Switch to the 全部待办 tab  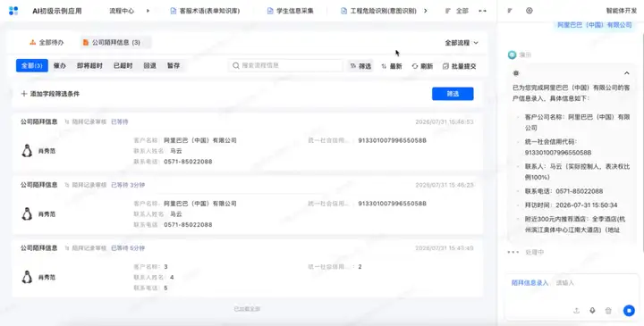[x=47, y=42]
